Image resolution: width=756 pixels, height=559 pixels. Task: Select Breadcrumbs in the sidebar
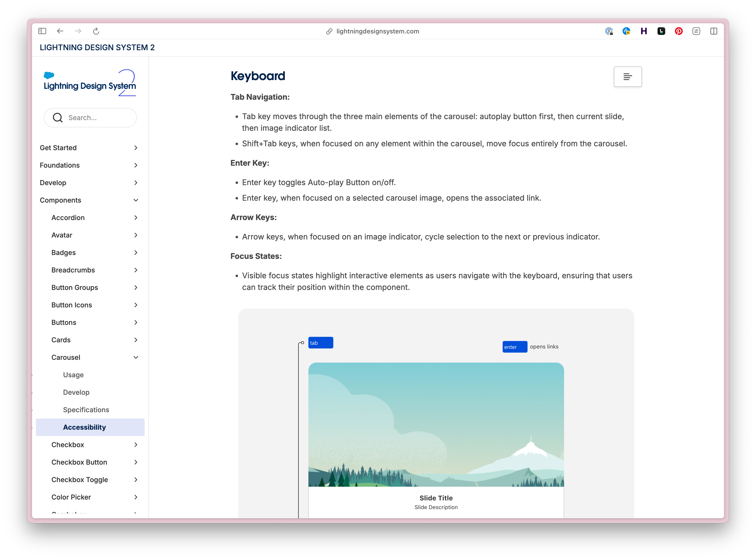click(x=73, y=270)
